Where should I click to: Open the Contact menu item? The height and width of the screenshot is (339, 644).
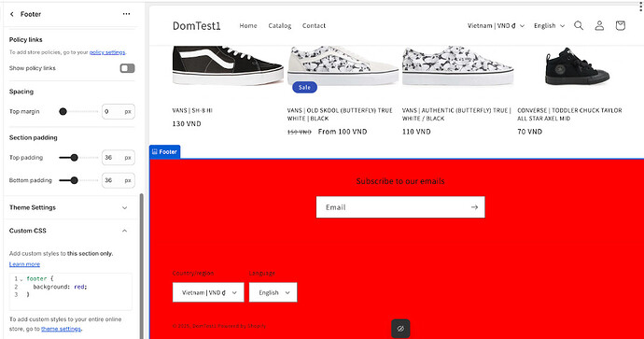click(314, 25)
